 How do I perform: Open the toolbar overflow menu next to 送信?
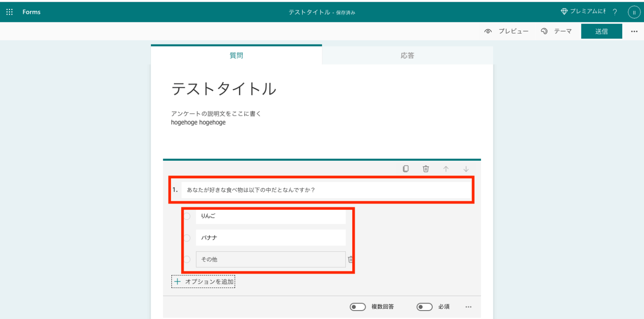pyautogui.click(x=634, y=31)
